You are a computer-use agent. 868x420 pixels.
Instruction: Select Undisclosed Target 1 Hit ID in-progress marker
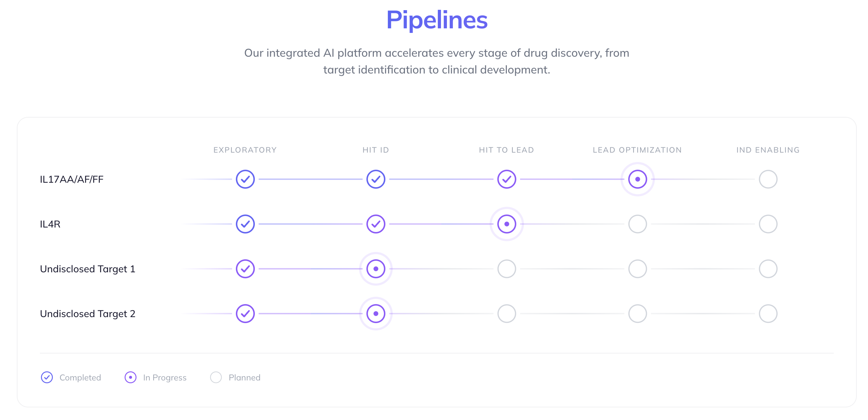(376, 269)
